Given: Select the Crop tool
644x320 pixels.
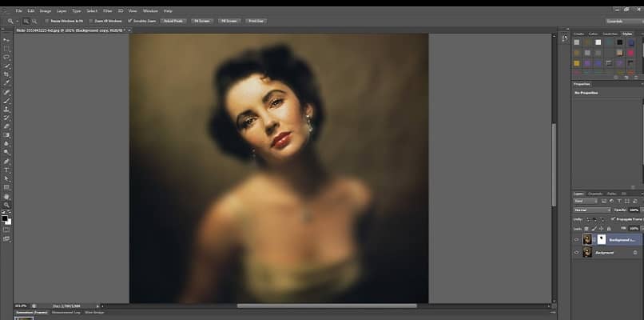Looking at the screenshot, I should 6,74.
